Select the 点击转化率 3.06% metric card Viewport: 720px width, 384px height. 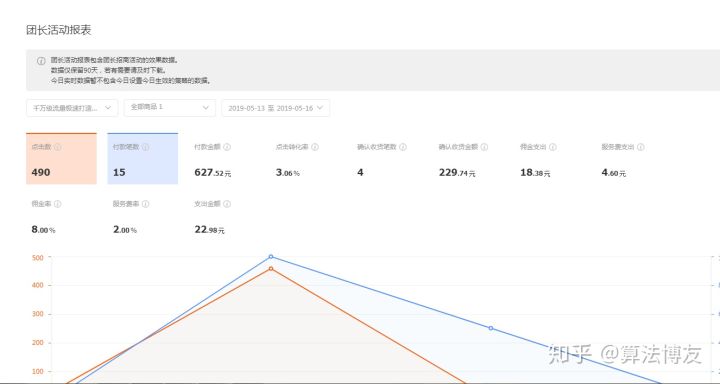coord(305,158)
